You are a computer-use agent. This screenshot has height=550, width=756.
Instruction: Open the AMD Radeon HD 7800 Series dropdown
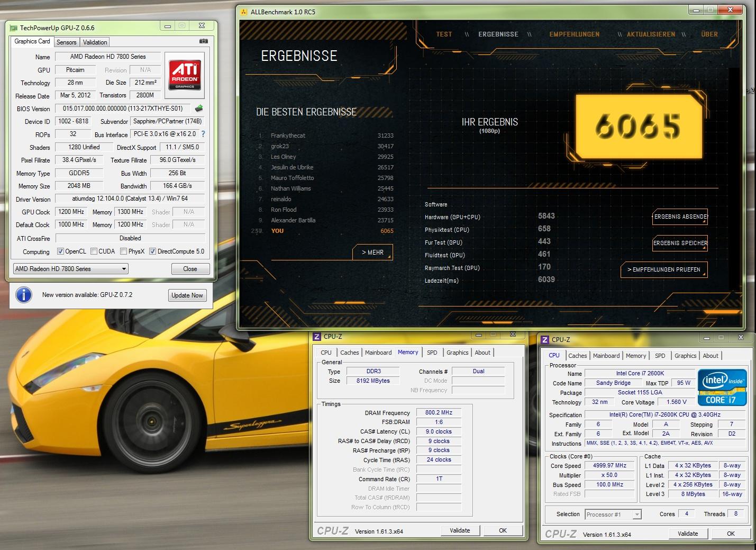[x=70, y=269]
